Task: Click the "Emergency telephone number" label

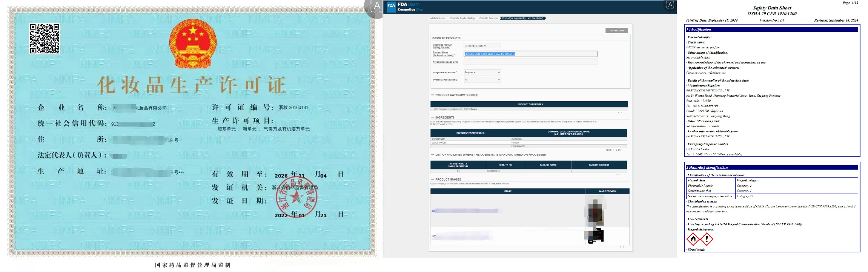Action: pos(708,144)
